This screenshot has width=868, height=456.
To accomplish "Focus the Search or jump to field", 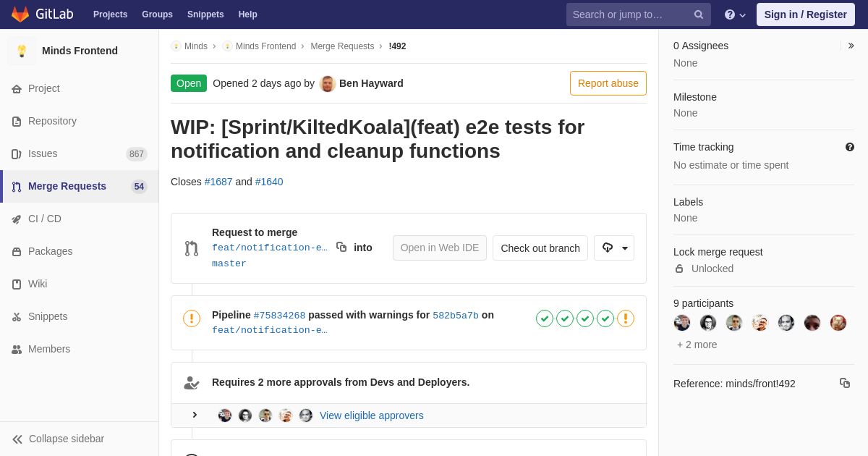I will coord(629,14).
